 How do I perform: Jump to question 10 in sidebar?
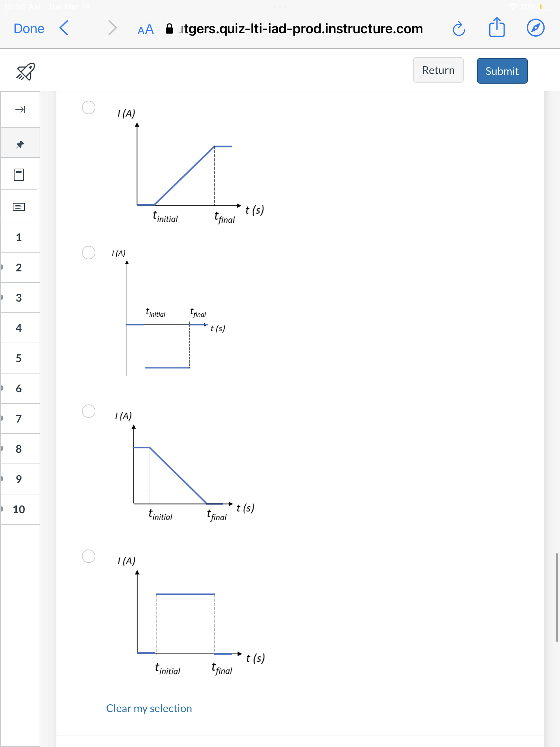point(19,510)
